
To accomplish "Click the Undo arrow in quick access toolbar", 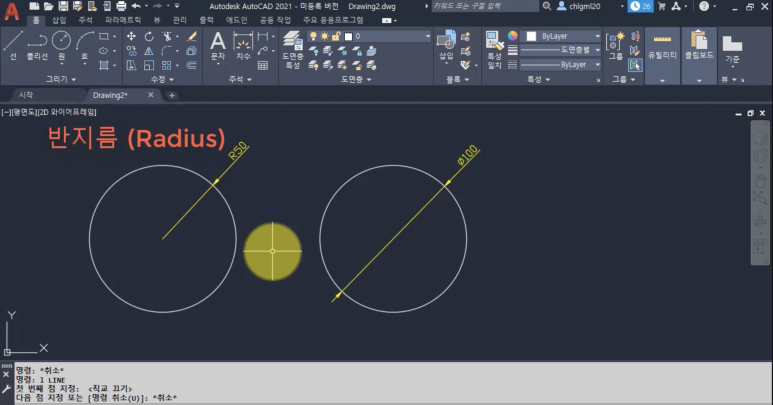I will point(136,6).
